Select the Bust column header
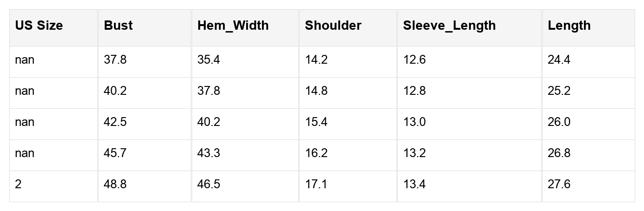644x211 pixels. 118,26
